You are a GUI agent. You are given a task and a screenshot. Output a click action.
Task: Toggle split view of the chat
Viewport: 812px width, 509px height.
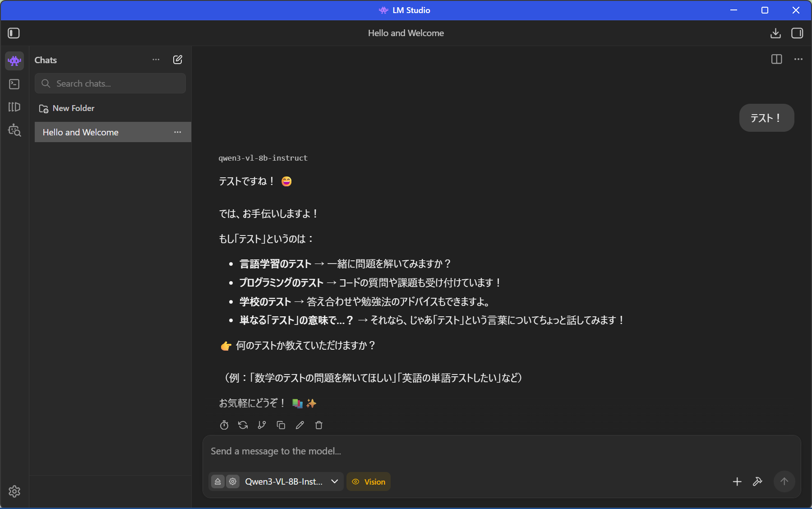point(776,59)
